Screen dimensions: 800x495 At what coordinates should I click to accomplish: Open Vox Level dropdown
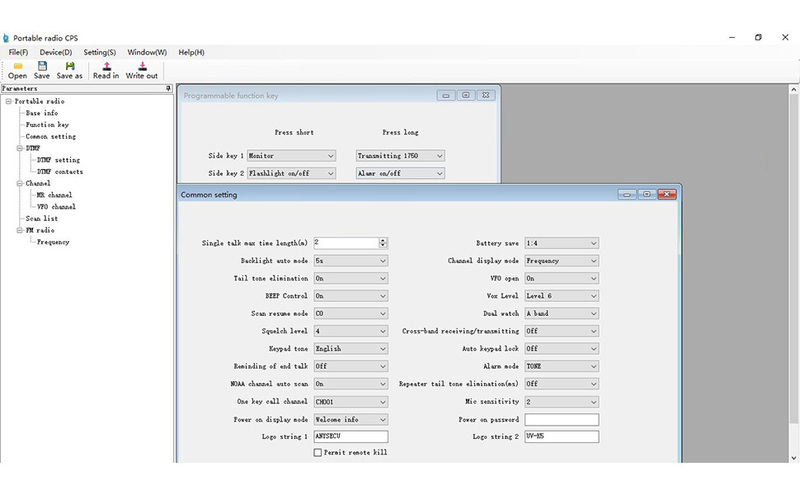point(562,296)
